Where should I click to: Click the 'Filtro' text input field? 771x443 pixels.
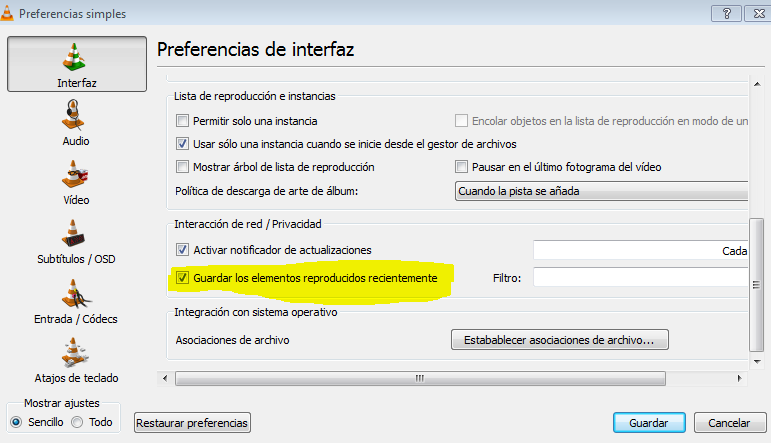coord(641,277)
